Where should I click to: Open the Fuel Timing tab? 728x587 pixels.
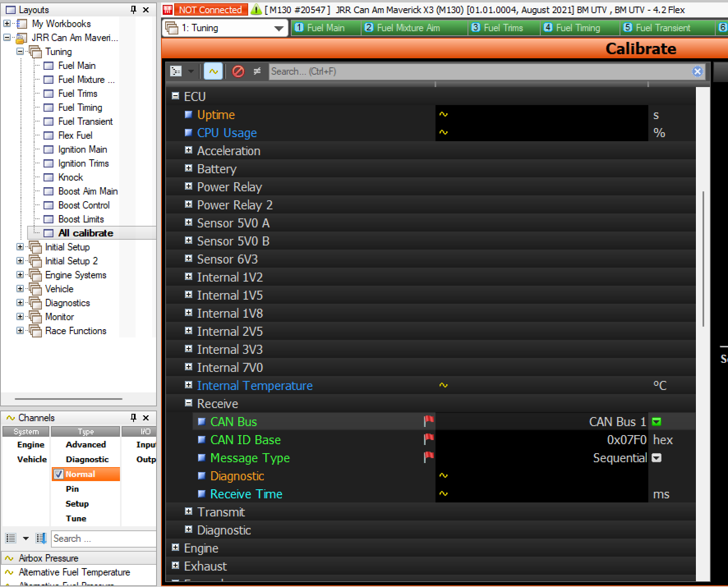tap(579, 28)
